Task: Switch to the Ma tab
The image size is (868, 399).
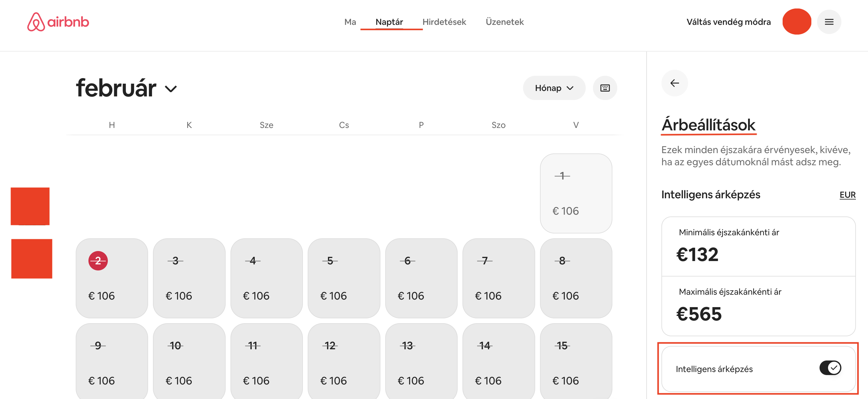Action: (350, 22)
